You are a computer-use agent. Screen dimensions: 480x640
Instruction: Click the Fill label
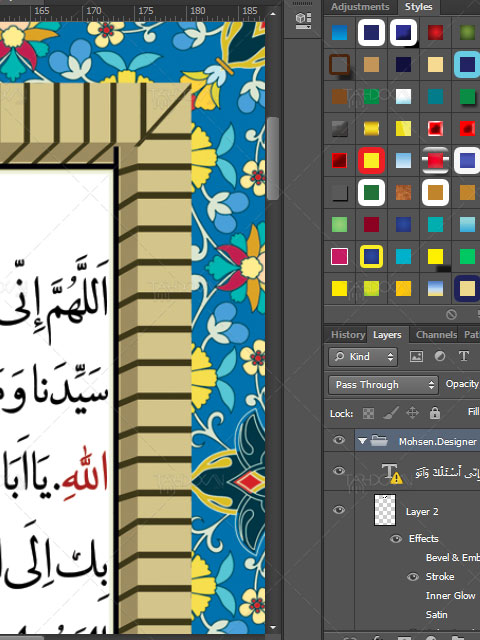473,412
